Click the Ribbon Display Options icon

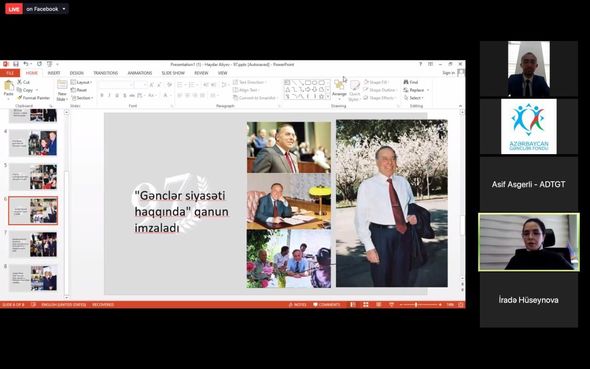430,64
